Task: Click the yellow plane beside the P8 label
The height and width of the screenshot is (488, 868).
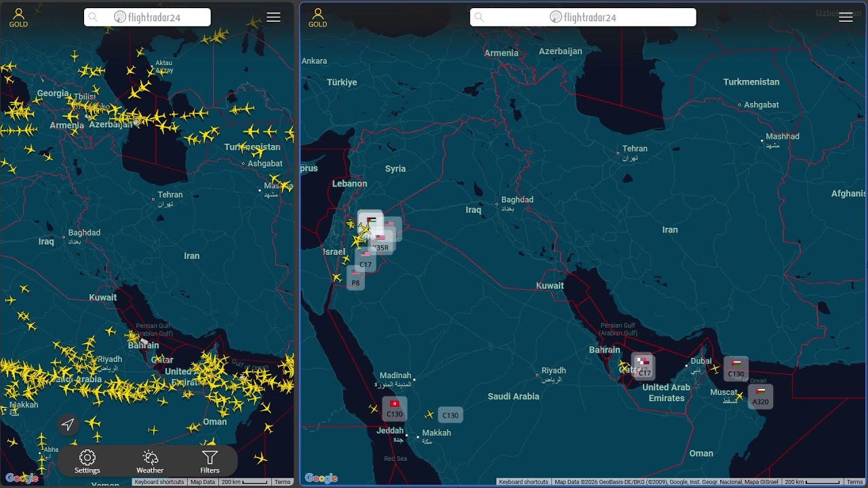Action: click(x=337, y=277)
